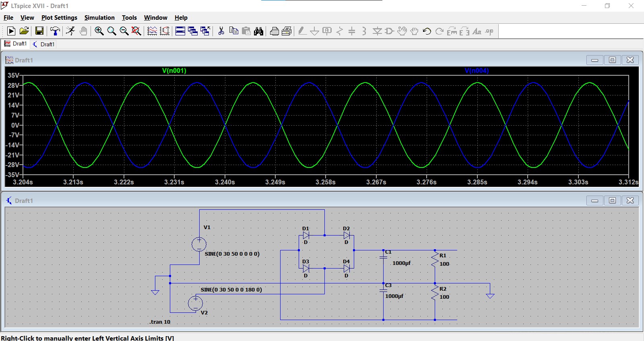Screen dimensions: 644x341
Task: Cascade windows with the cascade icon
Action: coord(193,31)
